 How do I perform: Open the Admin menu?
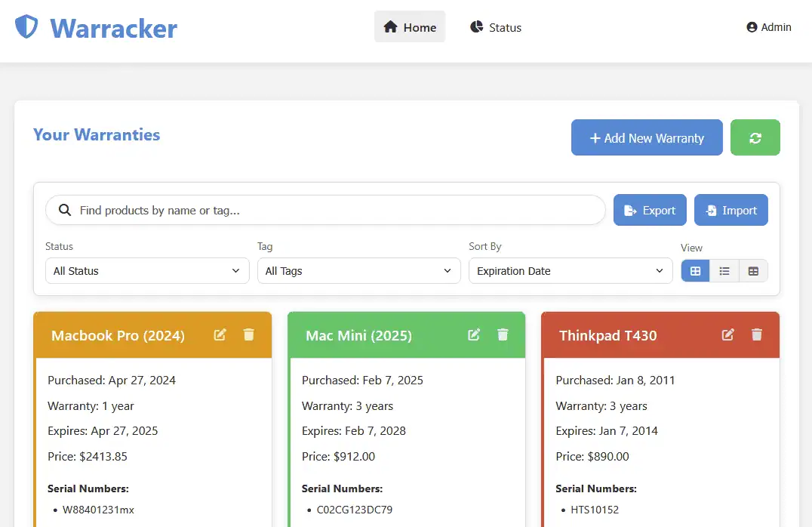pyautogui.click(x=768, y=27)
